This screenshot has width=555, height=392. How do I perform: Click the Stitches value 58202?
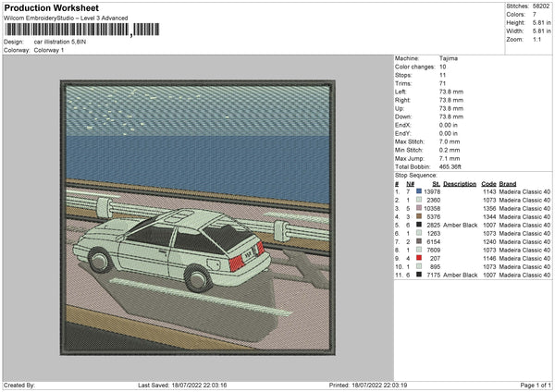(x=541, y=6)
